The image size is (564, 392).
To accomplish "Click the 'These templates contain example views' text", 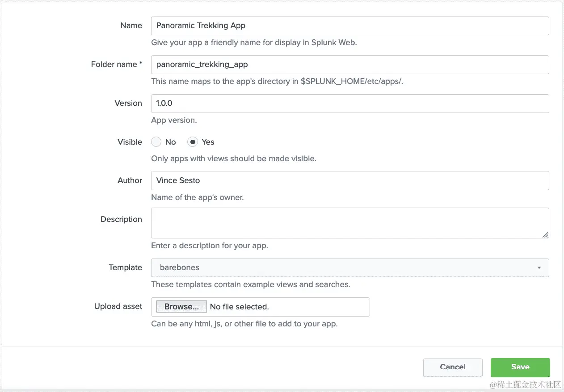I will coord(251,284).
